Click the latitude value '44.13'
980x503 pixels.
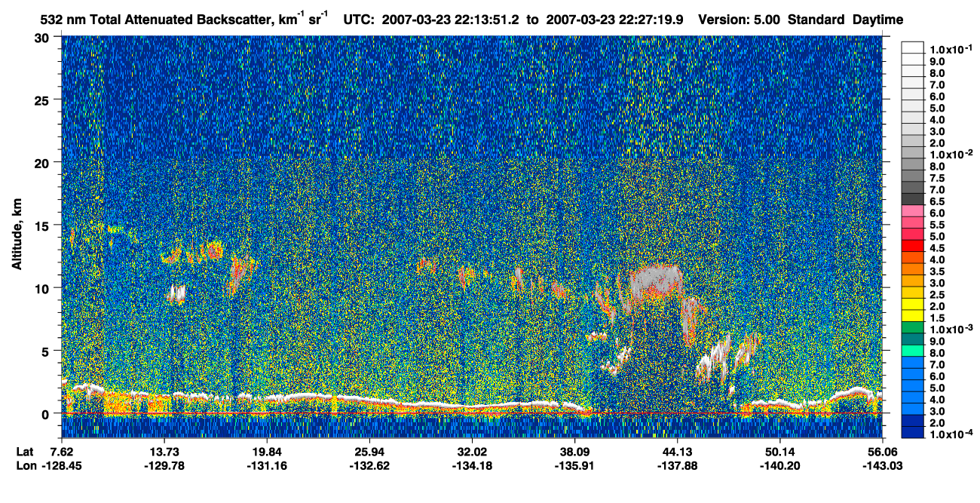click(x=677, y=451)
